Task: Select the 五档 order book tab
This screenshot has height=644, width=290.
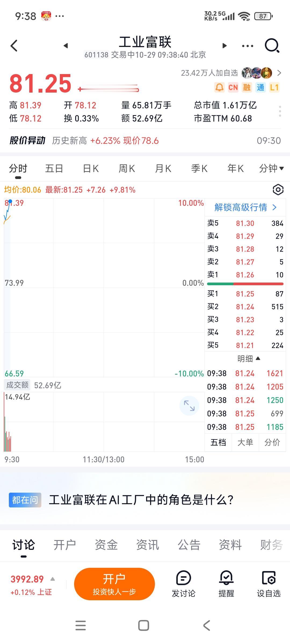Action: coord(218,442)
